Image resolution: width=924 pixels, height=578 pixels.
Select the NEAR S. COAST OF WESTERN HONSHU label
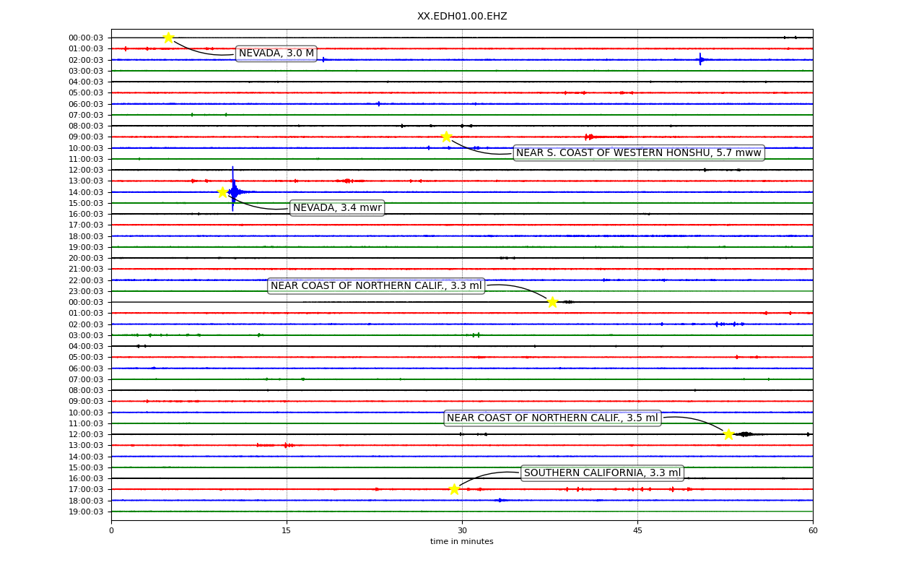[639, 152]
